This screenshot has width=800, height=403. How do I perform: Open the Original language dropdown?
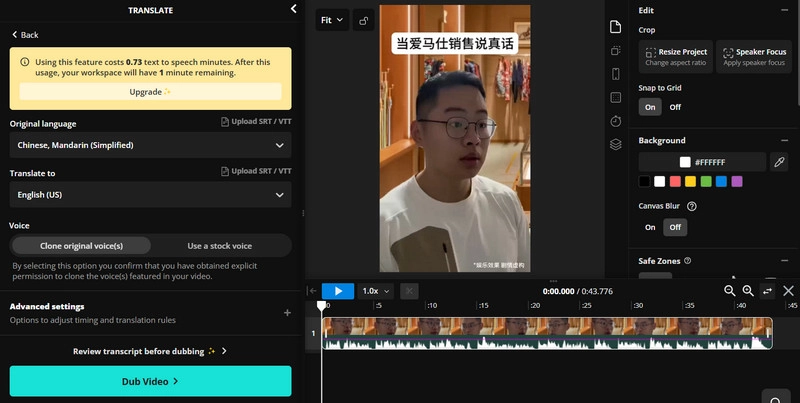point(151,145)
